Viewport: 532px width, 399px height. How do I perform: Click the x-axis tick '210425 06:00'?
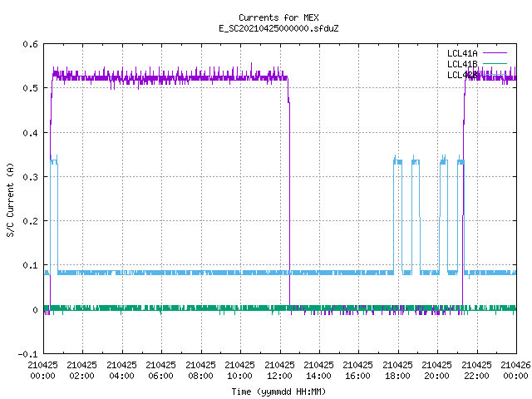160,371
